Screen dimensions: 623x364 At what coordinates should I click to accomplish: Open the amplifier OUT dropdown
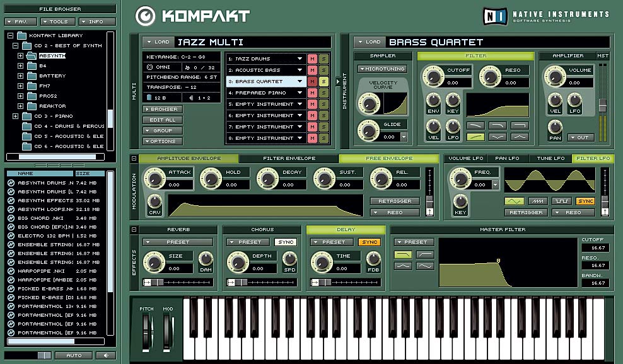coord(581,137)
